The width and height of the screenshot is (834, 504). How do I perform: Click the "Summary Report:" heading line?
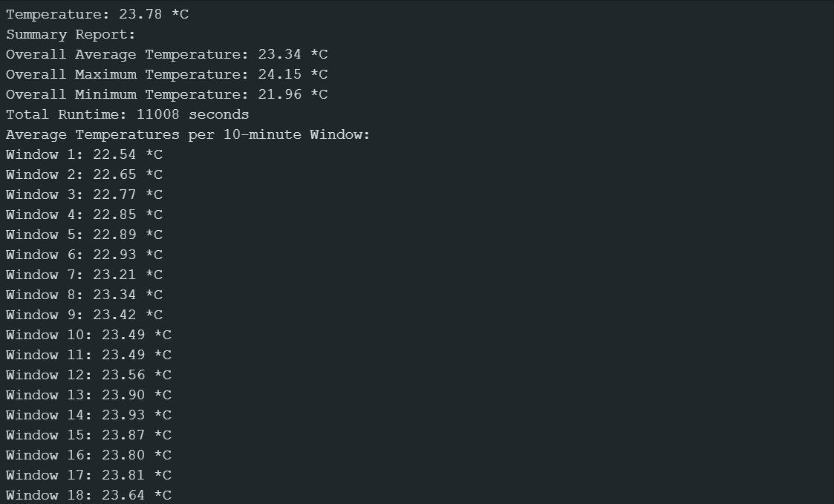tap(71, 34)
